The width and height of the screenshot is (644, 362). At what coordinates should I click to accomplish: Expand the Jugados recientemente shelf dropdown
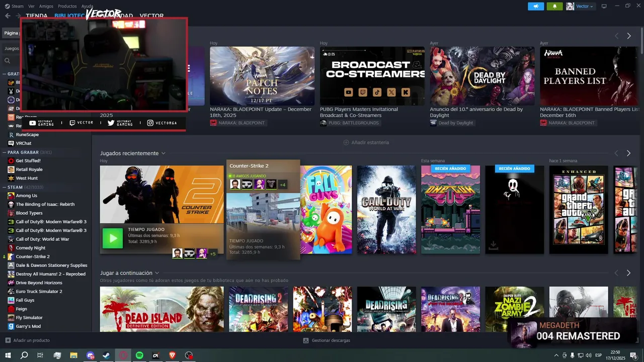coord(164,153)
